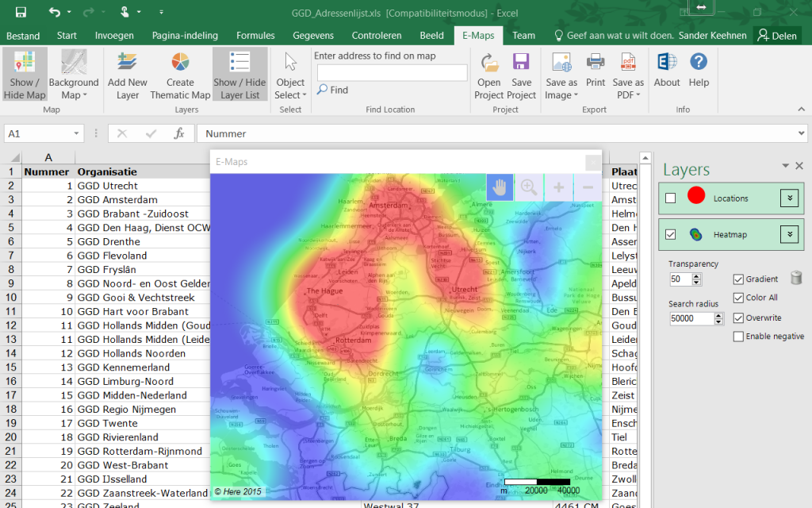812x508 pixels.
Task: Open the Create Thematic Map tool
Action: (179, 74)
